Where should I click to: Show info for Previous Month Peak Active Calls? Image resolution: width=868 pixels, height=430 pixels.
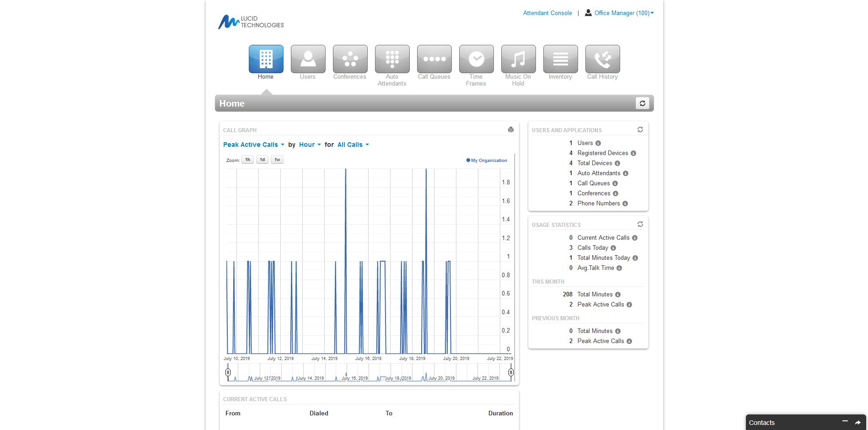[x=629, y=341]
